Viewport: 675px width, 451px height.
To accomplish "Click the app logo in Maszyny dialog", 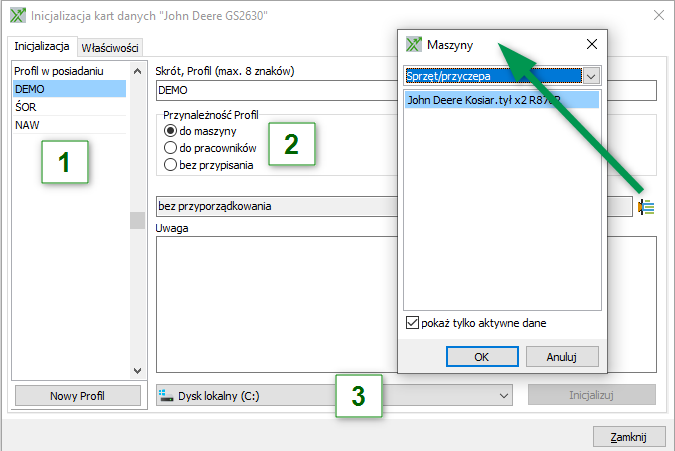I will pyautogui.click(x=414, y=44).
